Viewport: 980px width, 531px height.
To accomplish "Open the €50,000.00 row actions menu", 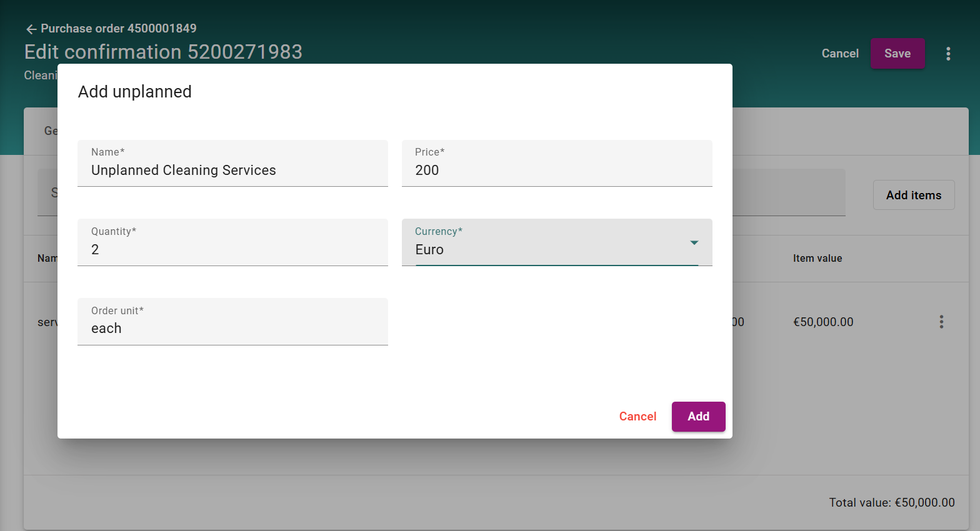I will pos(941,322).
